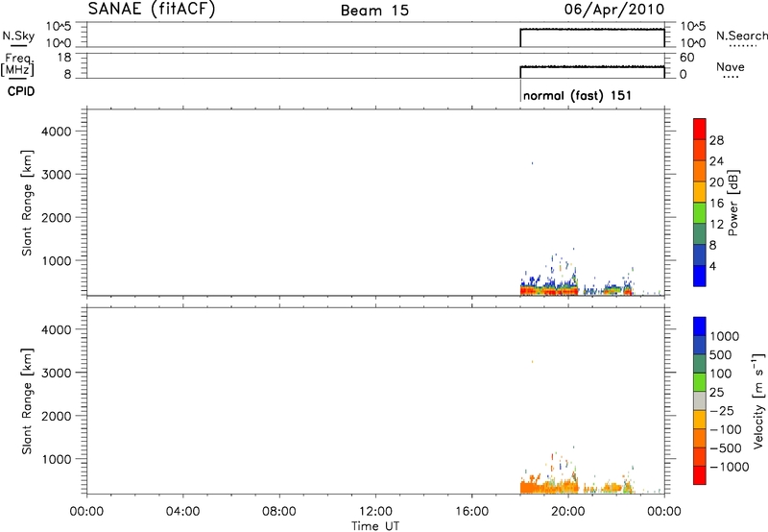Click the CPID start marker line
Screen dimensions: 768x532
click(x=520, y=90)
